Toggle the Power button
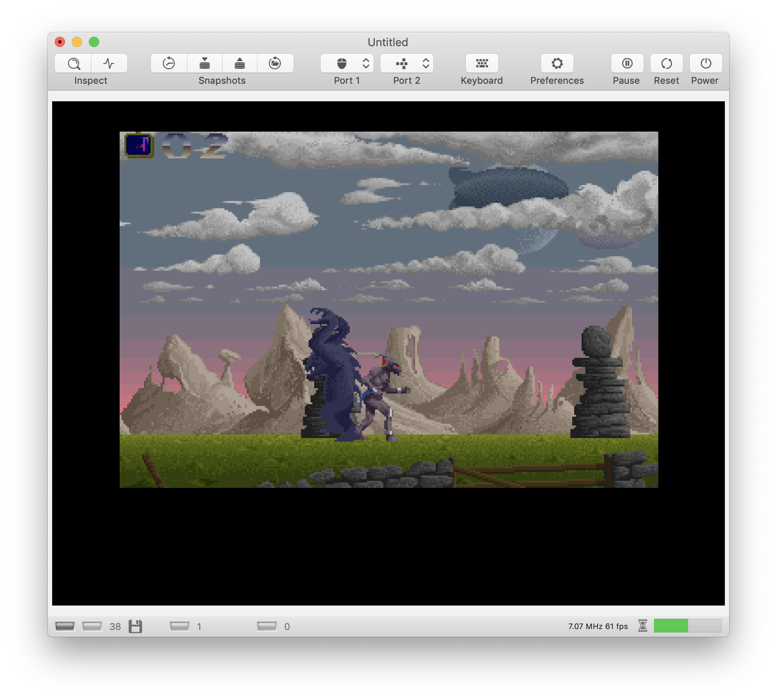The image size is (777, 700). (706, 64)
